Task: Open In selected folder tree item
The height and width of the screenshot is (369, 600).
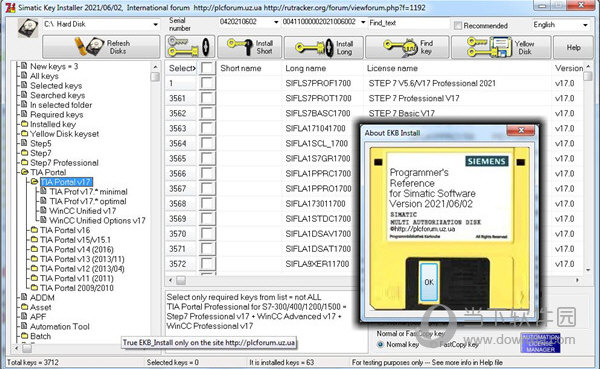Action: [x=61, y=104]
